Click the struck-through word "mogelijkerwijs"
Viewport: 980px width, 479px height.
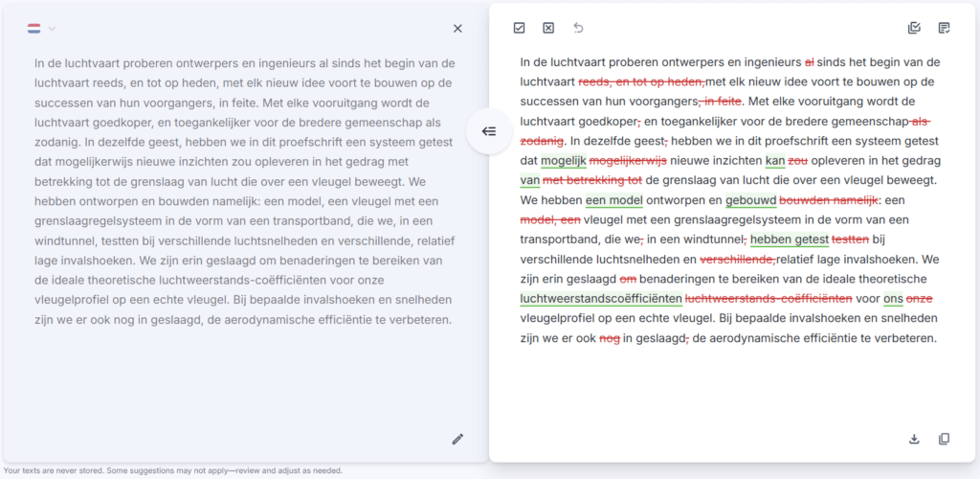coord(628,161)
